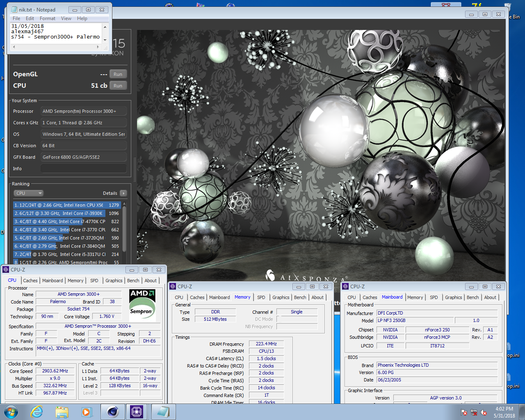Switch to Memory tab in the CPU-Z window showing CPU
Screen dimensions: 525x420
(75, 281)
